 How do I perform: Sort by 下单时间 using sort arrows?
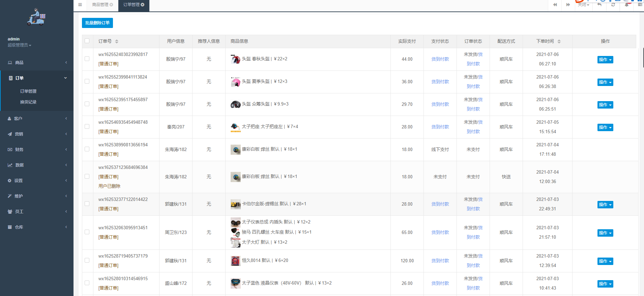(559, 41)
